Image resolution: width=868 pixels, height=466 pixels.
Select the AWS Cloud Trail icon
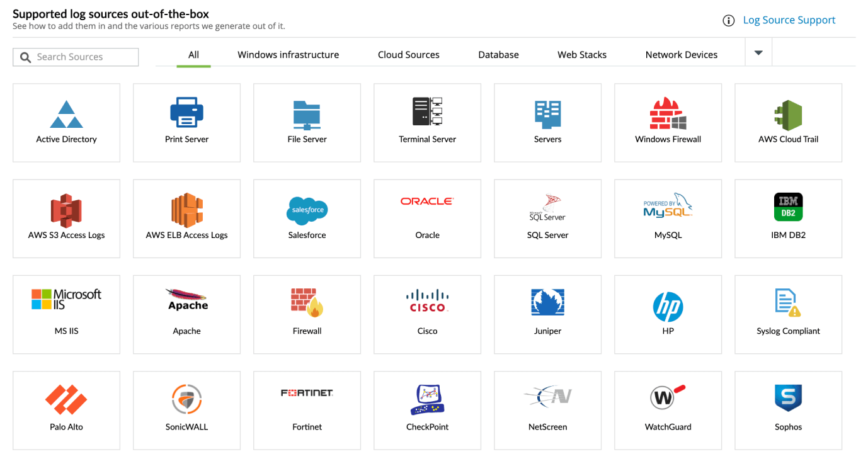pyautogui.click(x=788, y=114)
